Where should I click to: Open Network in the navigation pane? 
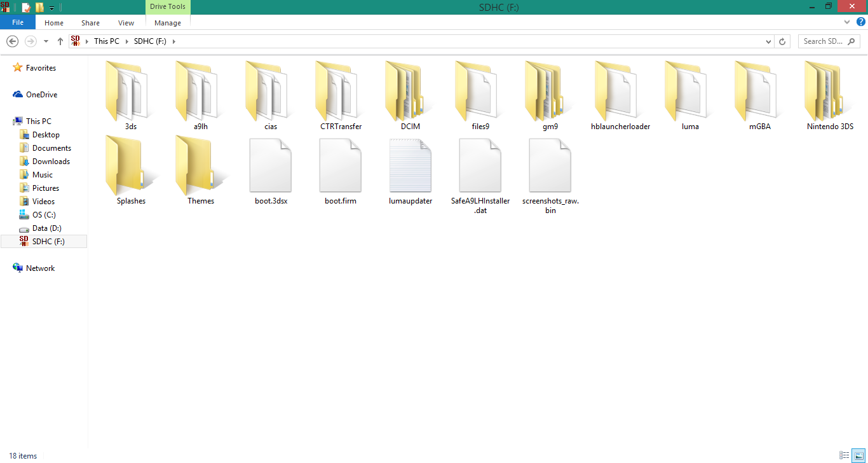point(40,268)
